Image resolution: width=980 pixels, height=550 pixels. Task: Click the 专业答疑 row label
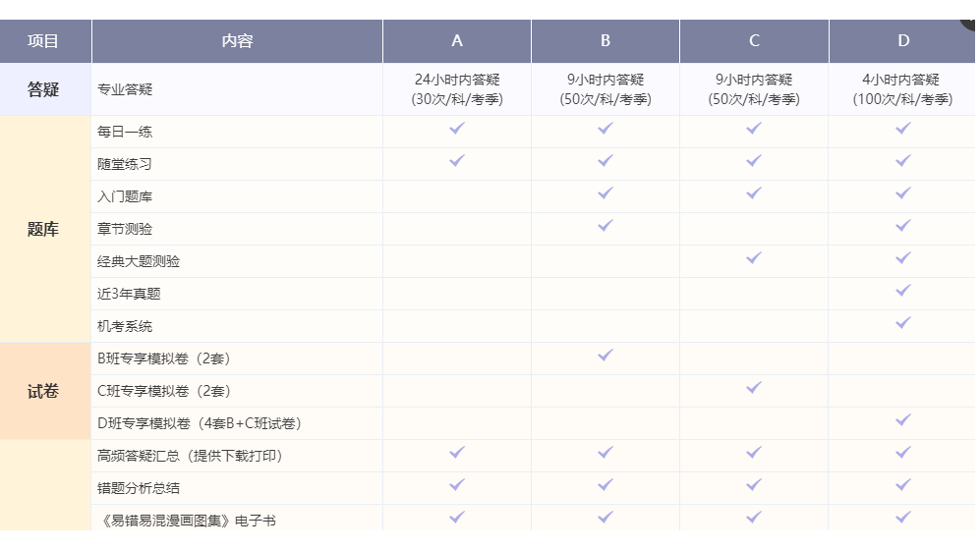tap(125, 89)
